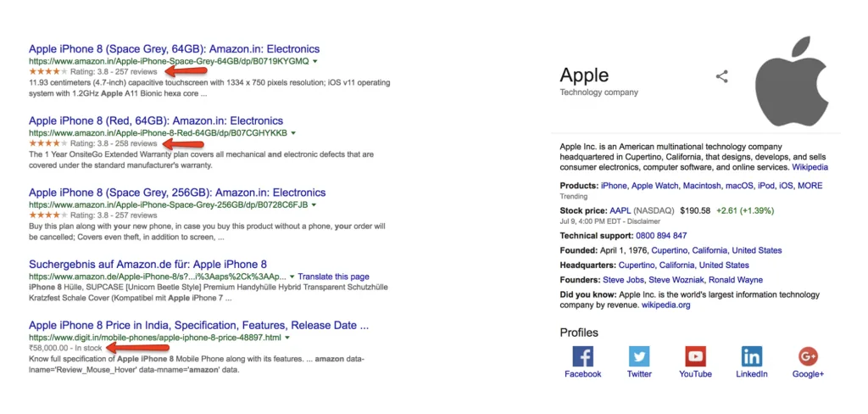This screenshot has height=414, width=868.
Task: Open Apple iPhone 8 (Space Grey, 256GB) result
Action: (x=177, y=193)
